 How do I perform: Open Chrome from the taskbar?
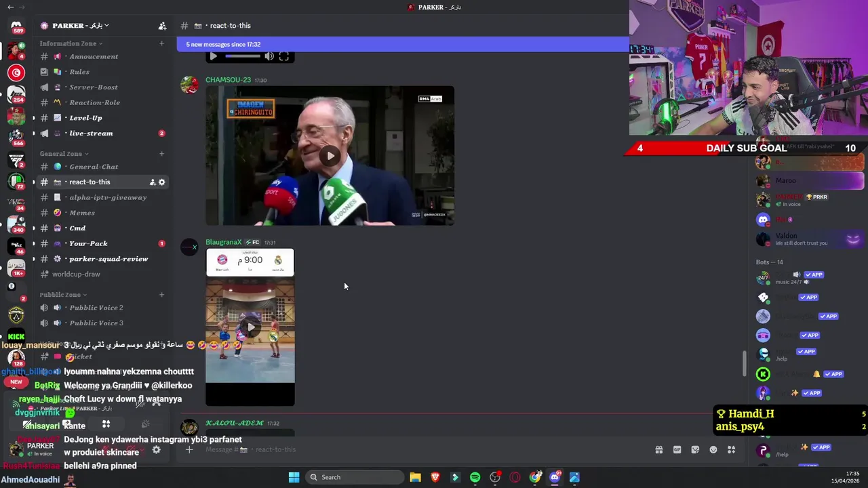535,477
